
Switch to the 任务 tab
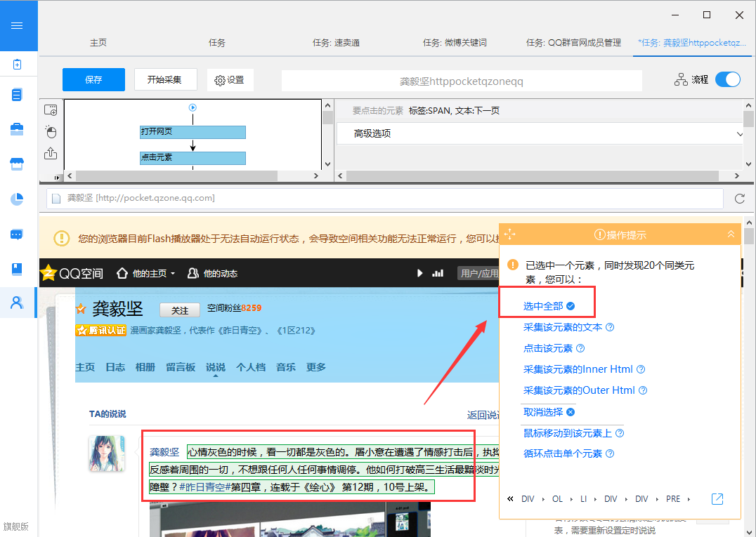click(217, 43)
